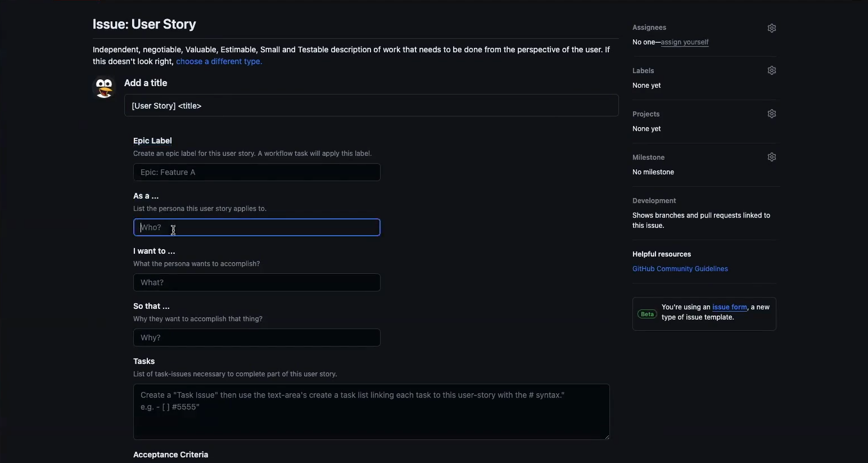Click the Beta badge
868x463 pixels.
[x=647, y=314]
